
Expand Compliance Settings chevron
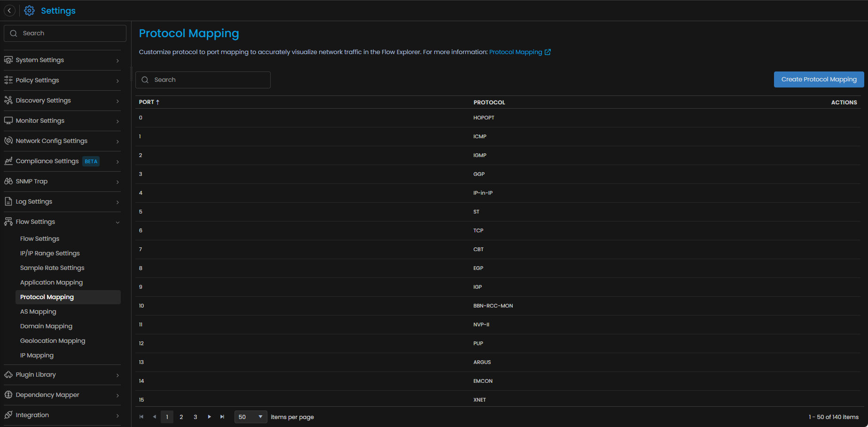[117, 162]
